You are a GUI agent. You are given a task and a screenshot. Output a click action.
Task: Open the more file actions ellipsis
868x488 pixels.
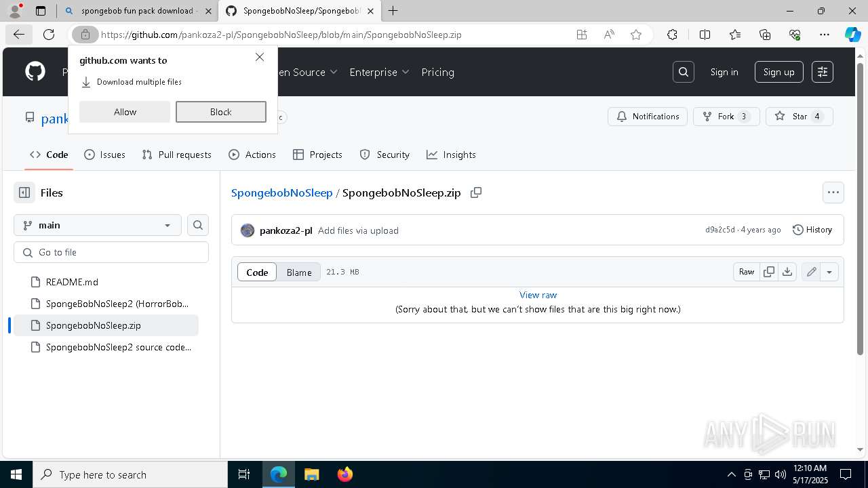click(833, 192)
